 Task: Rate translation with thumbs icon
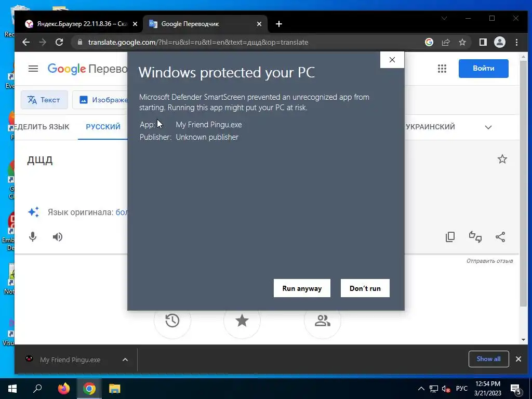click(475, 236)
